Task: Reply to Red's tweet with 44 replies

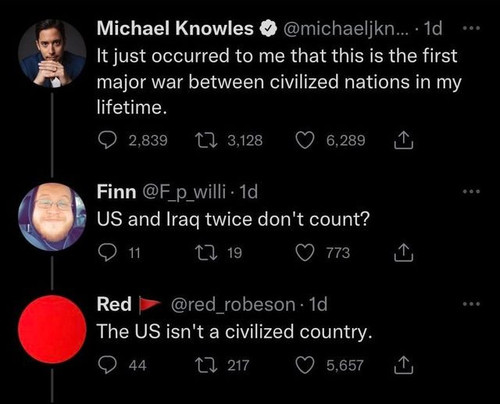Action: click(x=107, y=365)
